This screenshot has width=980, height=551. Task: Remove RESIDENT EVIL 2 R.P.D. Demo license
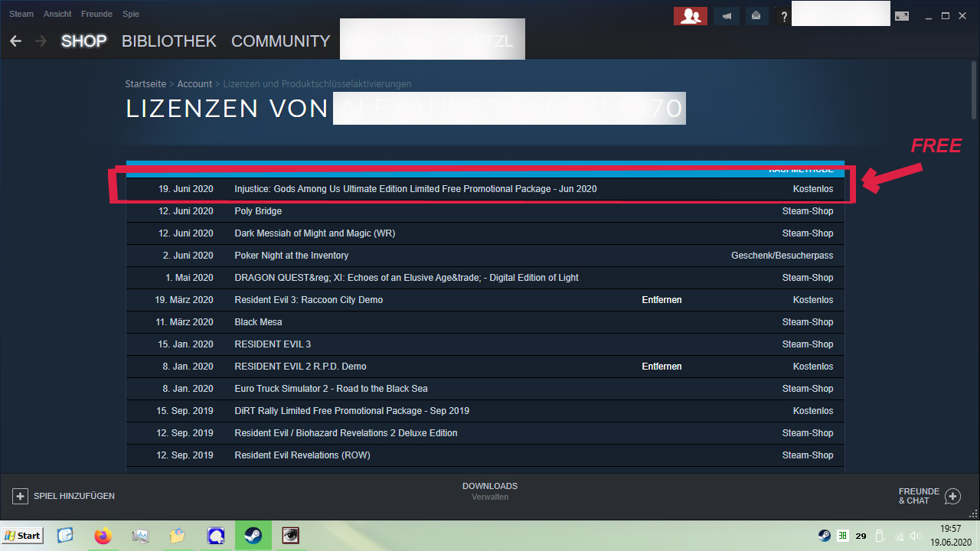pyautogui.click(x=661, y=367)
